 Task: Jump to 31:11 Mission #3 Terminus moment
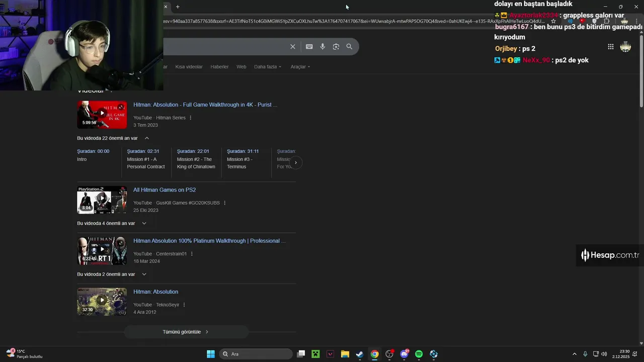pyautogui.click(x=243, y=159)
